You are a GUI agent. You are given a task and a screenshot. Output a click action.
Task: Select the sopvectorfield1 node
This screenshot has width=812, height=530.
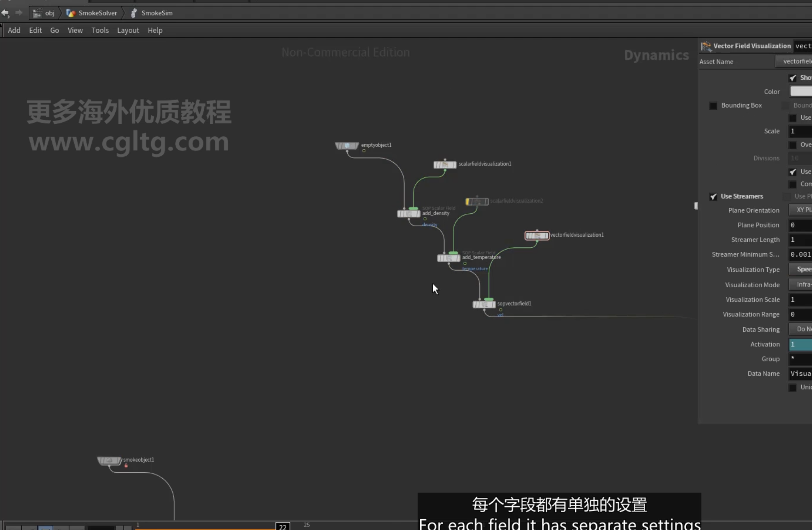pyautogui.click(x=484, y=304)
